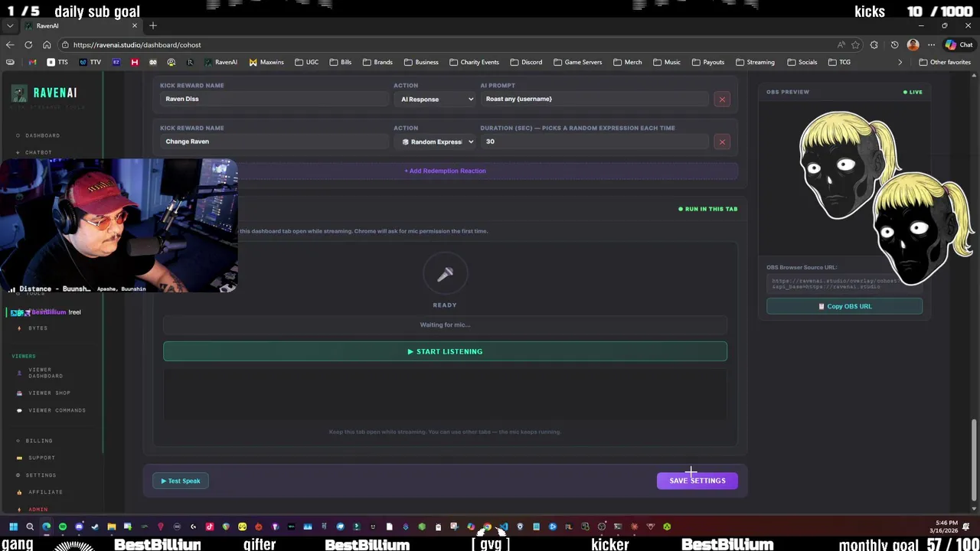Screen dimensions: 980x551
Task: Open File Explorer from the taskbar
Action: tap(111, 527)
